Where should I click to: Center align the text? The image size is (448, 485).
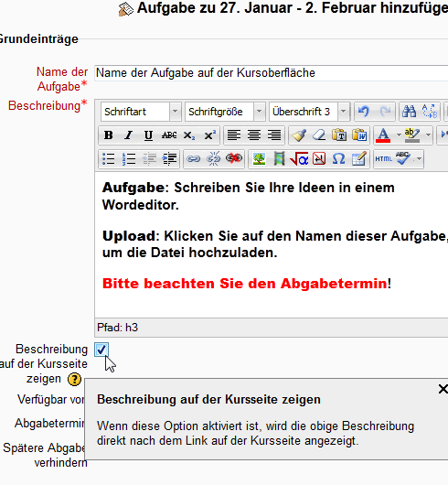click(254, 135)
